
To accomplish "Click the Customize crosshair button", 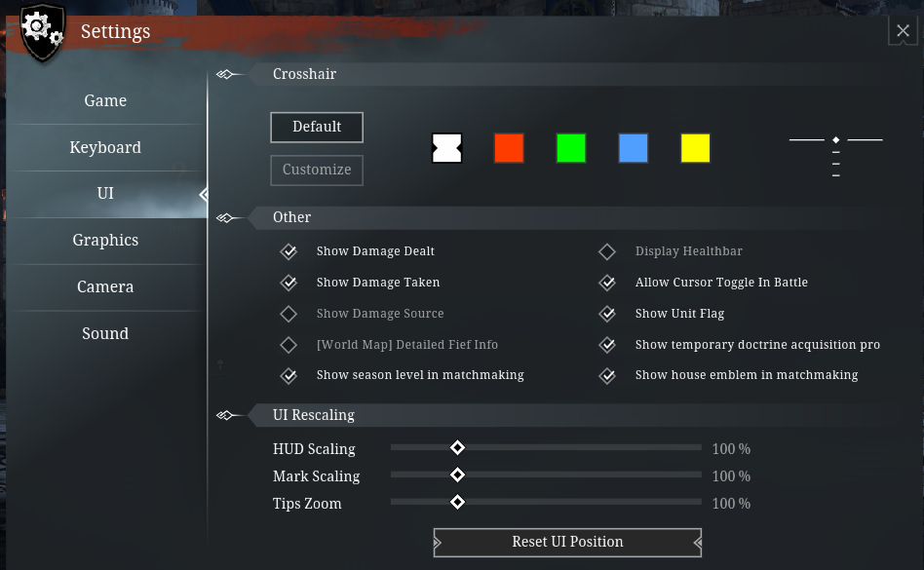I will [317, 171].
